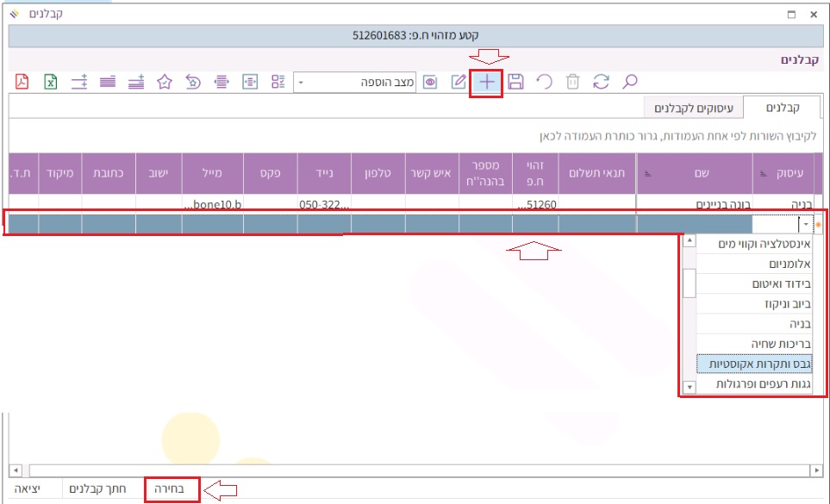Choose אלומניום from the occupation list
The width and height of the screenshot is (830, 504).
pos(752,264)
